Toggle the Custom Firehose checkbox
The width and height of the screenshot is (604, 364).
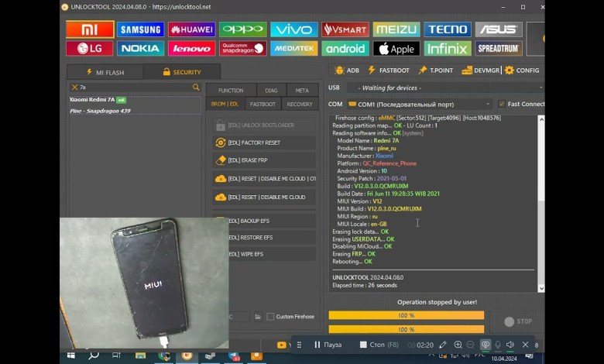(270, 317)
